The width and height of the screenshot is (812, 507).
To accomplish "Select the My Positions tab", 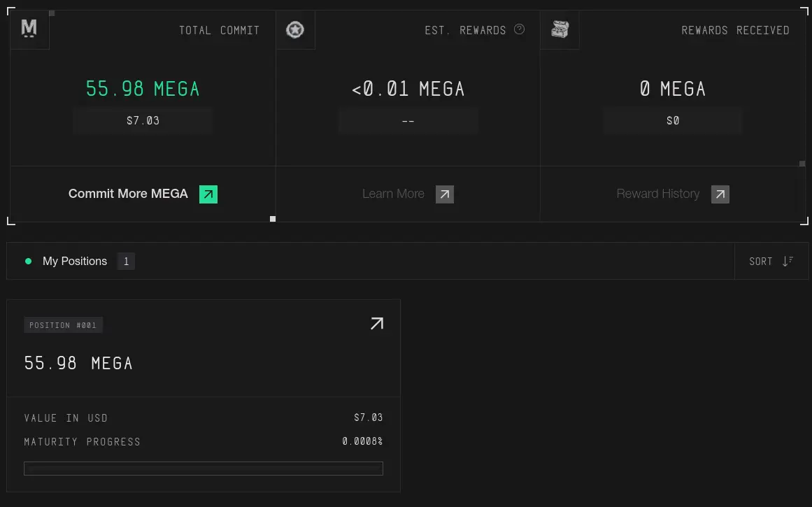I will pos(75,261).
